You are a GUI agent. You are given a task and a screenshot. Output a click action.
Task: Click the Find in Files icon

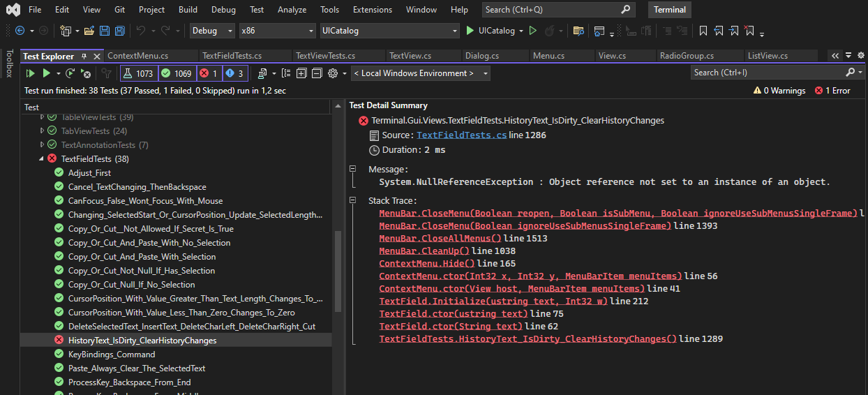point(578,31)
